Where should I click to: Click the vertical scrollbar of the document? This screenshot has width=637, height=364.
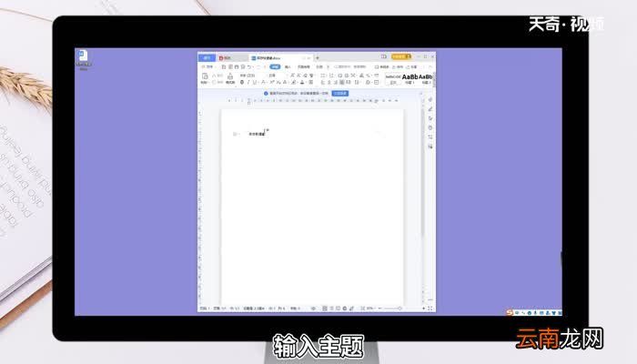point(422,171)
